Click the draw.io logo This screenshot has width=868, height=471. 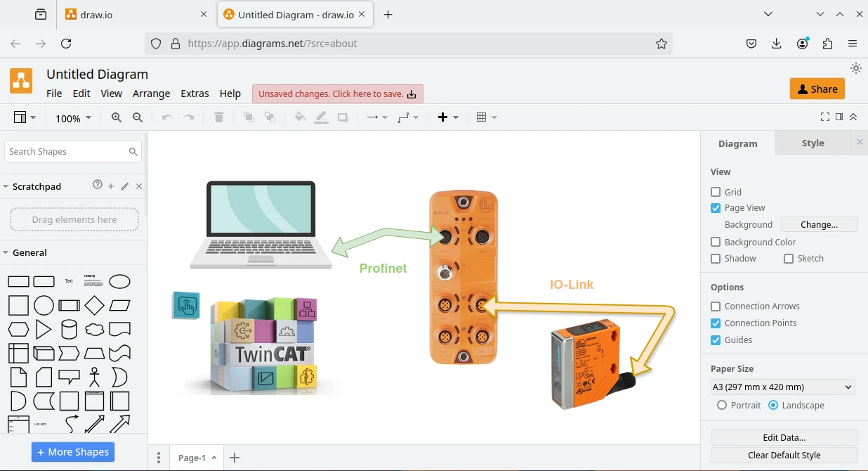(21, 80)
